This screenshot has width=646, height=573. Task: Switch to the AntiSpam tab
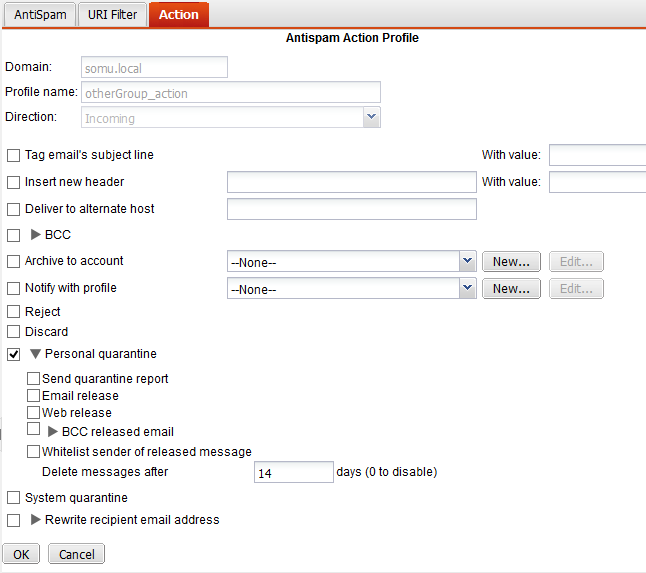(x=40, y=15)
